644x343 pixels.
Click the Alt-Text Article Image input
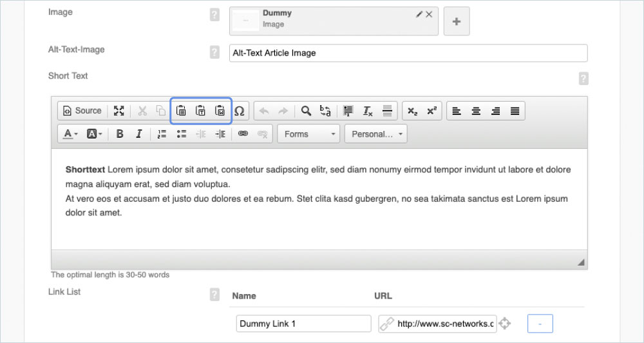(408, 53)
